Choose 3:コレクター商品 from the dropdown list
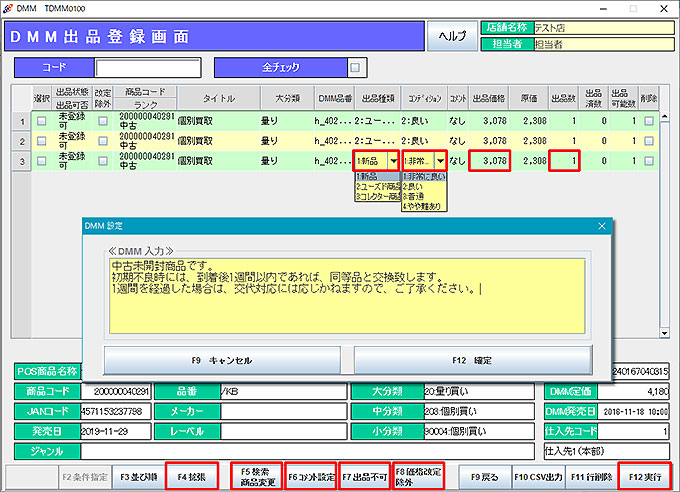 (376, 196)
